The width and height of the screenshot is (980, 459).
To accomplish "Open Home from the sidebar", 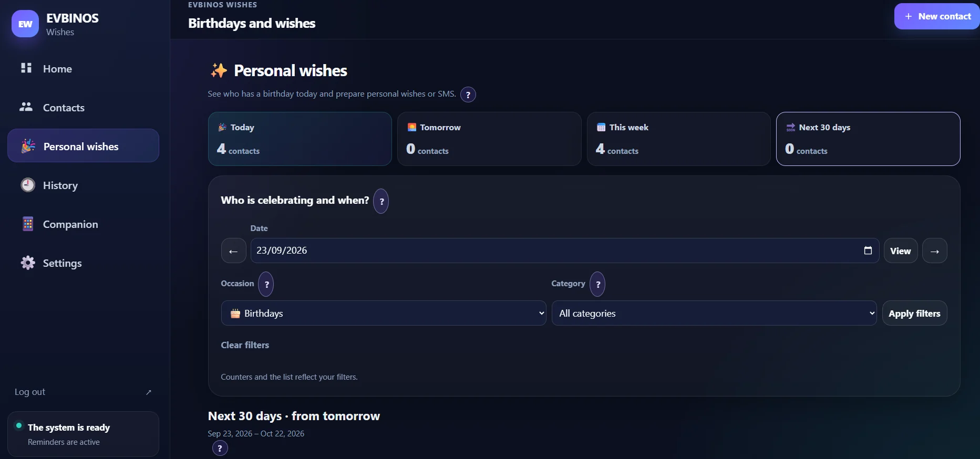I will click(x=83, y=68).
